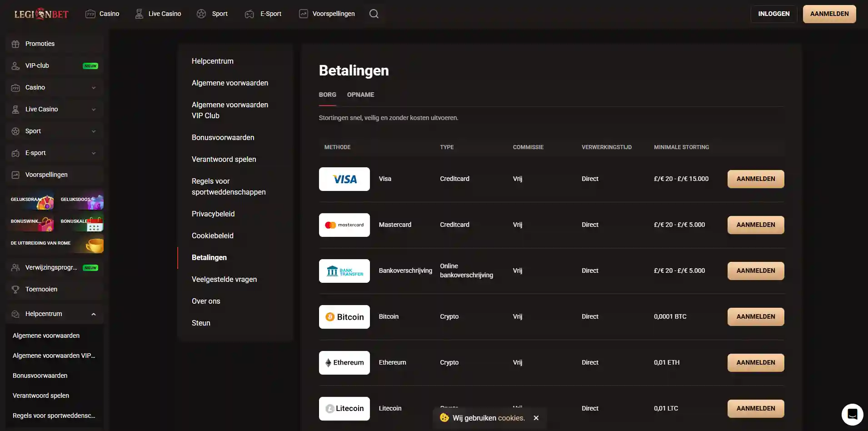This screenshot has height=431, width=868.
Task: Click the Sport ball icon in top navigation
Action: (x=201, y=14)
